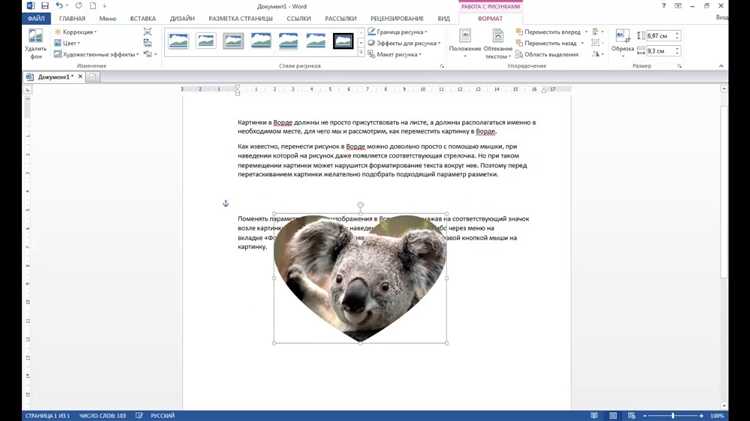Click the picture height input field

pos(661,36)
